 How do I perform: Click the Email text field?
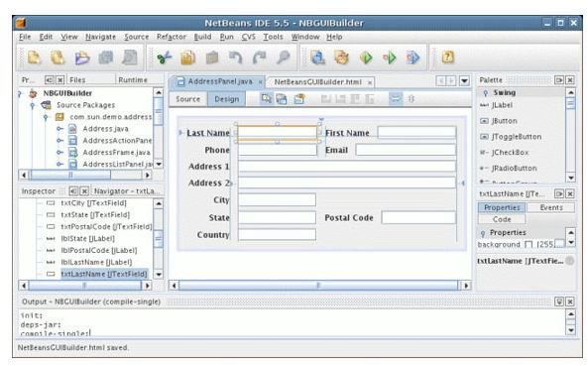tap(406, 150)
